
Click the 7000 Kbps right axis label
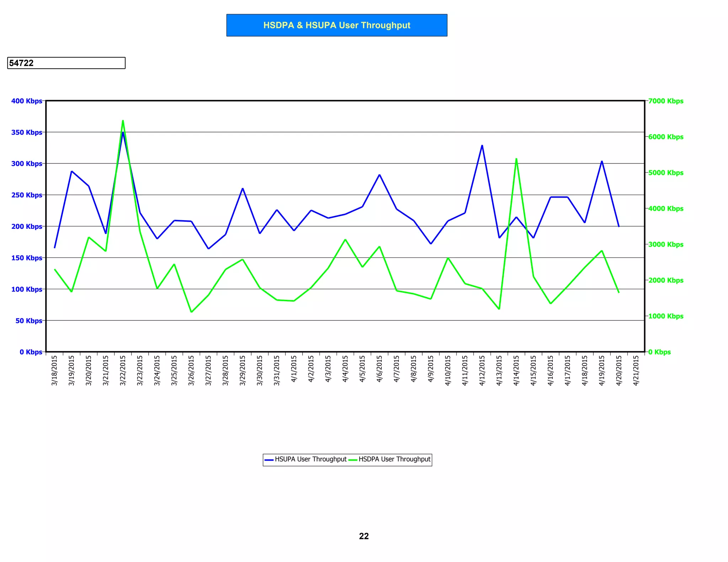(665, 101)
